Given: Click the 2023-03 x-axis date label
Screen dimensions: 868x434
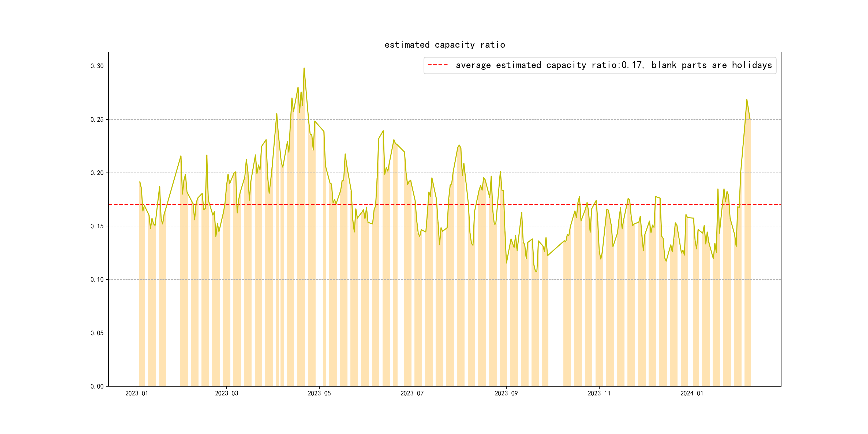Looking at the screenshot, I should (x=226, y=393).
